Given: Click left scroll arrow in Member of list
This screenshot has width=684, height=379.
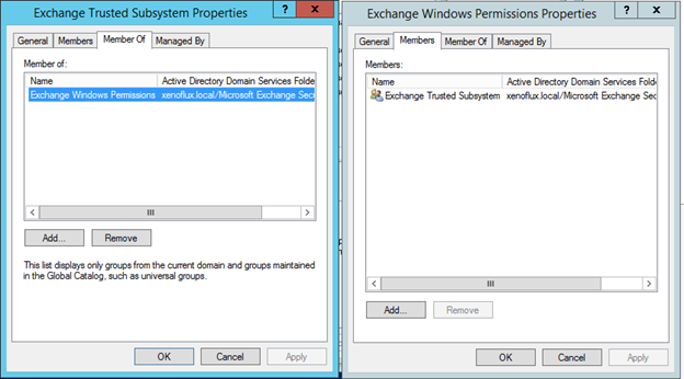Looking at the screenshot, I should tap(32, 212).
